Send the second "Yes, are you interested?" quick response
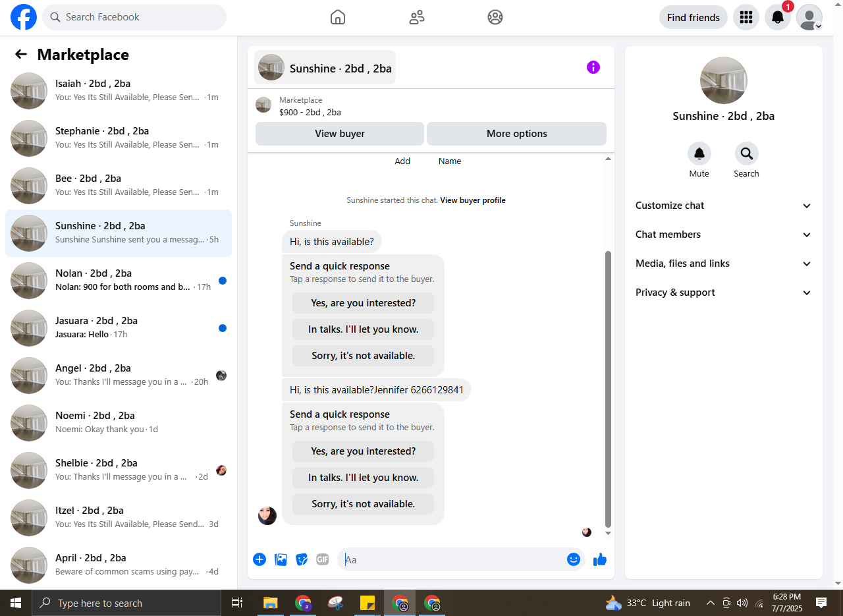Image resolution: width=843 pixels, height=616 pixels. (x=364, y=451)
